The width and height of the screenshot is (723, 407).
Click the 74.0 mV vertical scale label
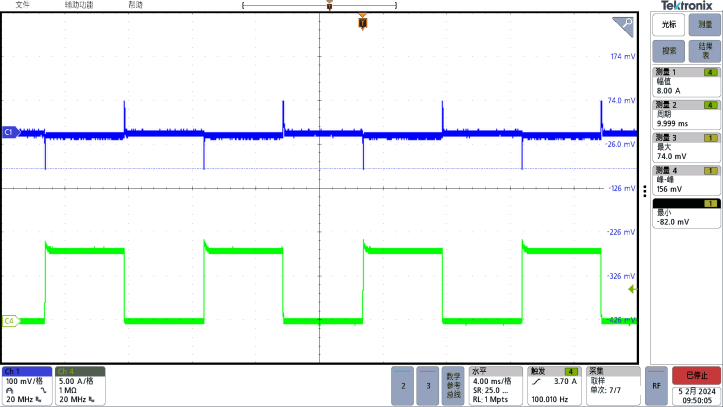pyautogui.click(x=621, y=100)
